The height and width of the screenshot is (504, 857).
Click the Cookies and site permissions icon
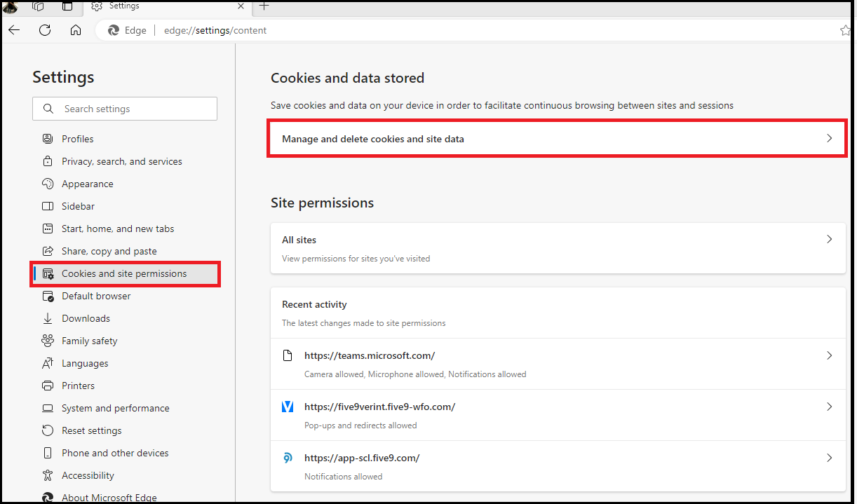48,273
